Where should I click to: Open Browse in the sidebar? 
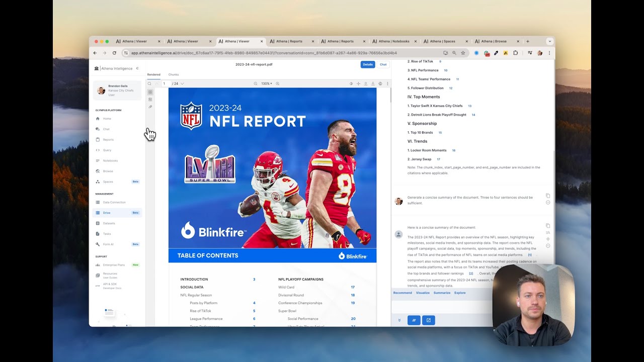118,171
